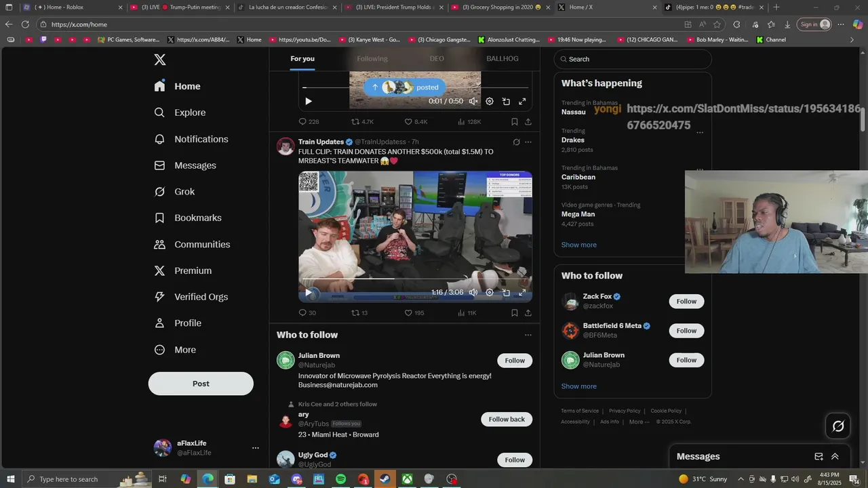This screenshot has width=868, height=488.
Task: Unmute the top video with 0:50 duration
Action: point(473,101)
